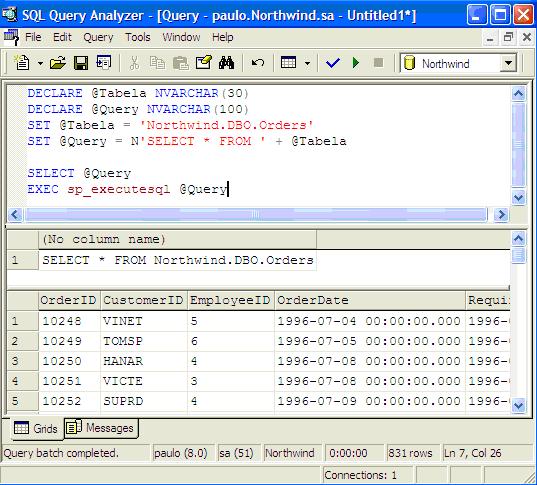Select the VINET customer cell

(144, 321)
